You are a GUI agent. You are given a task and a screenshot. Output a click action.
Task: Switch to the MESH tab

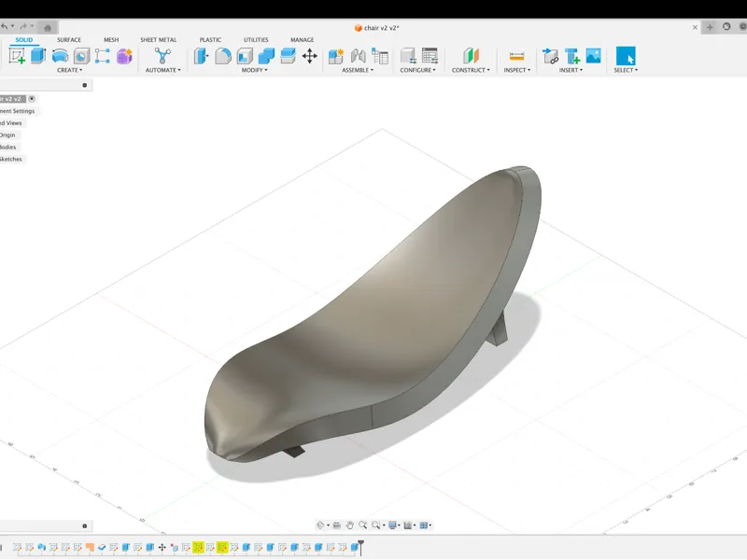pos(111,39)
